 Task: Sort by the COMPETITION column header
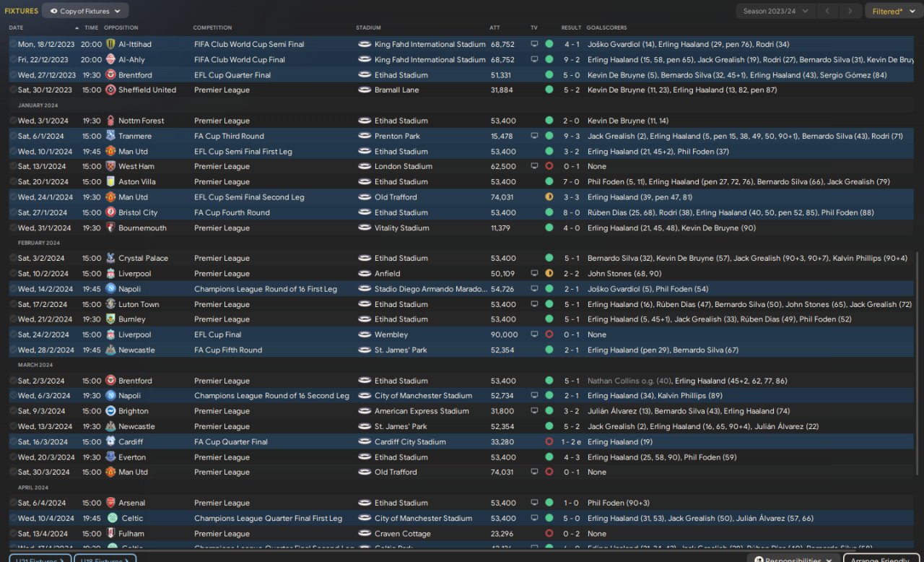212,27
